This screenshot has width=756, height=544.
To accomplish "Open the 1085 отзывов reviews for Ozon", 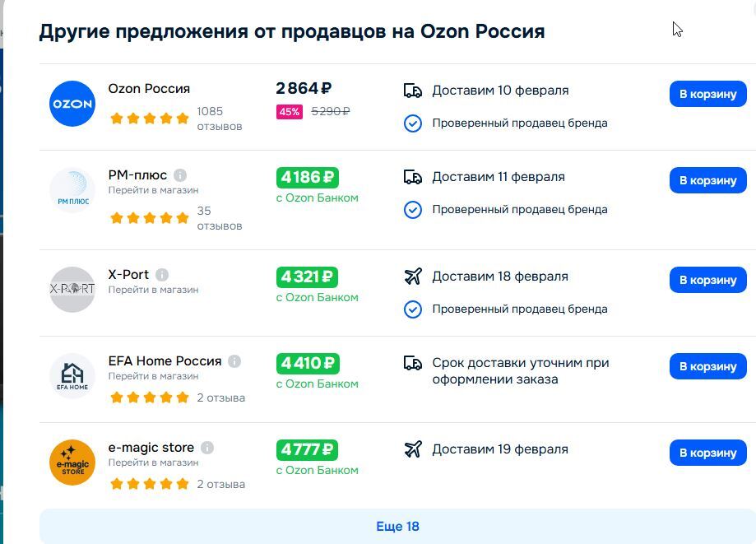I will 219,119.
